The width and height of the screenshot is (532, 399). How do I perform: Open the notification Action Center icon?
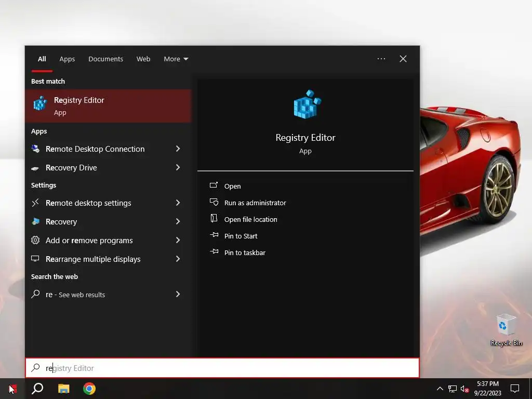pyautogui.click(x=515, y=389)
